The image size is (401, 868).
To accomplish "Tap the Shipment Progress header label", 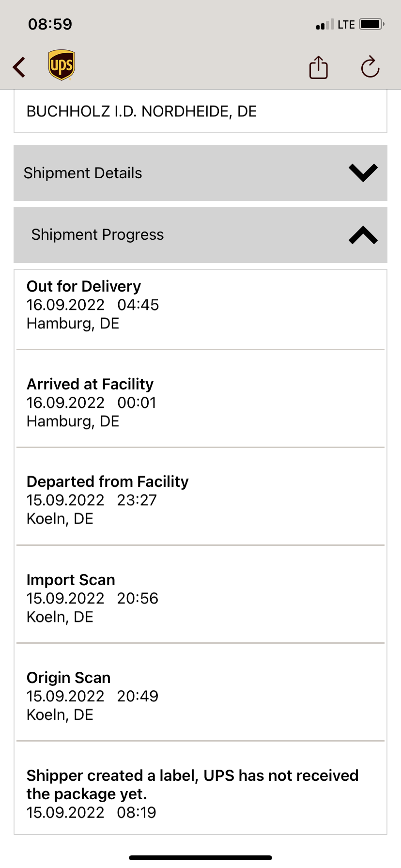I will pos(97,235).
